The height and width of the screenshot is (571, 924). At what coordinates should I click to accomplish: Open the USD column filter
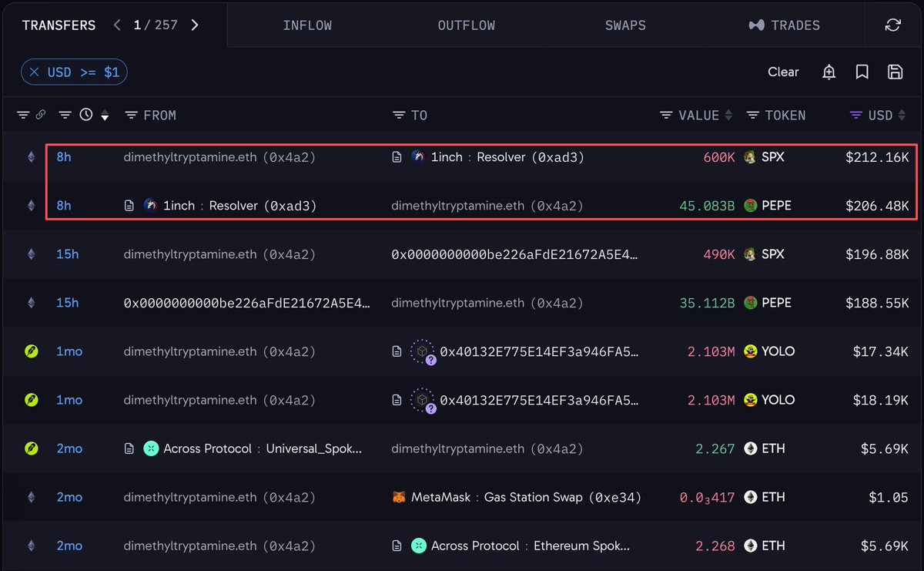(x=855, y=115)
